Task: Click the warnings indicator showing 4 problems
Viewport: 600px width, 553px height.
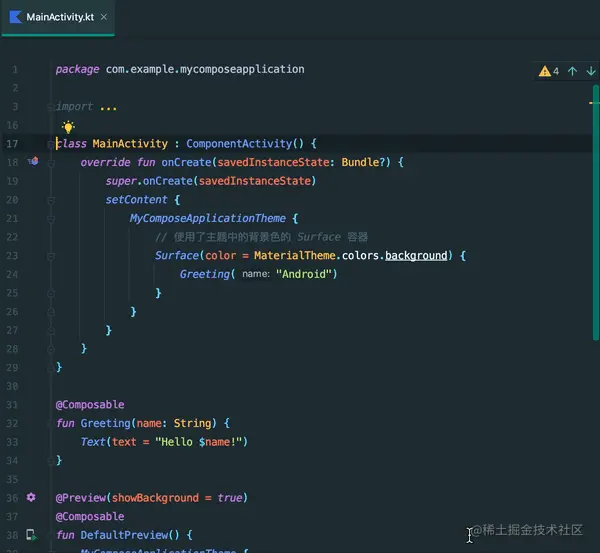Action: pyautogui.click(x=549, y=71)
